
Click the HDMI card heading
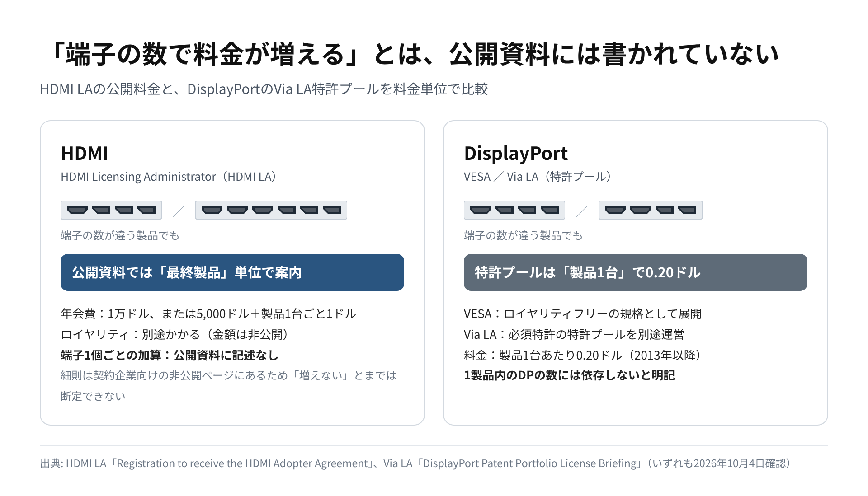85,154
